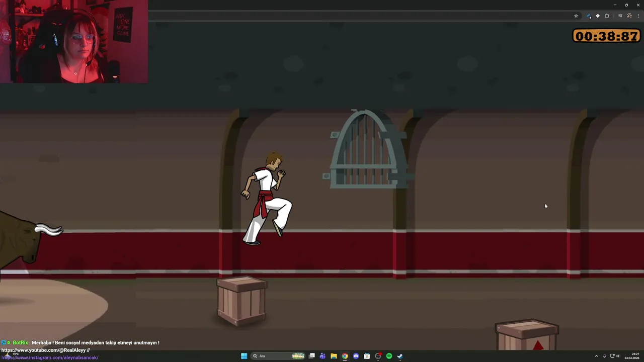Screen dimensions: 644x362
Task: Open the Chrome profile avatar
Action: pyautogui.click(x=629, y=16)
